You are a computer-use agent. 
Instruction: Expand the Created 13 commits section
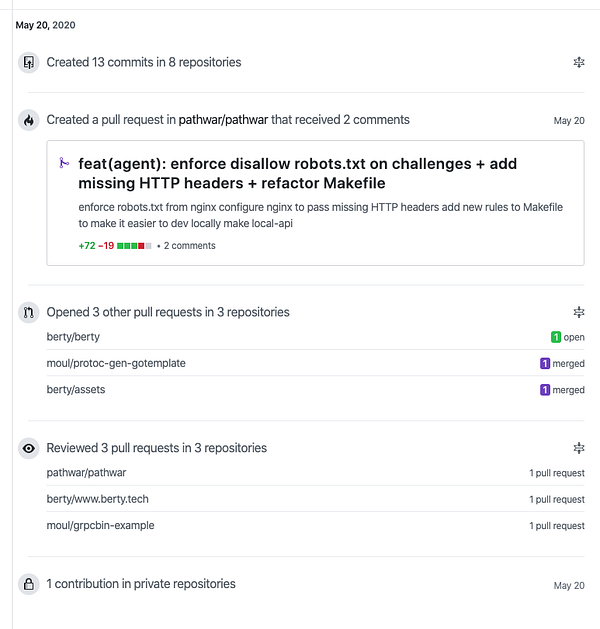click(x=578, y=63)
